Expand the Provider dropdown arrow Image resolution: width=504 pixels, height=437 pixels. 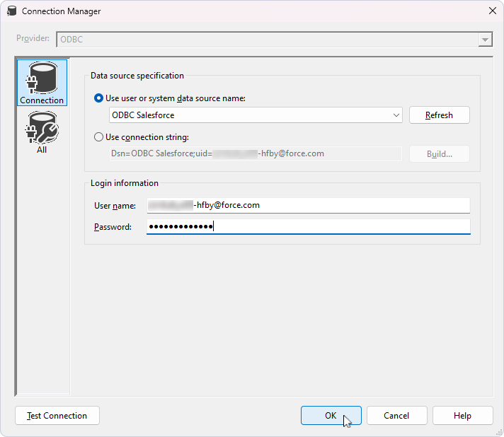click(x=485, y=40)
